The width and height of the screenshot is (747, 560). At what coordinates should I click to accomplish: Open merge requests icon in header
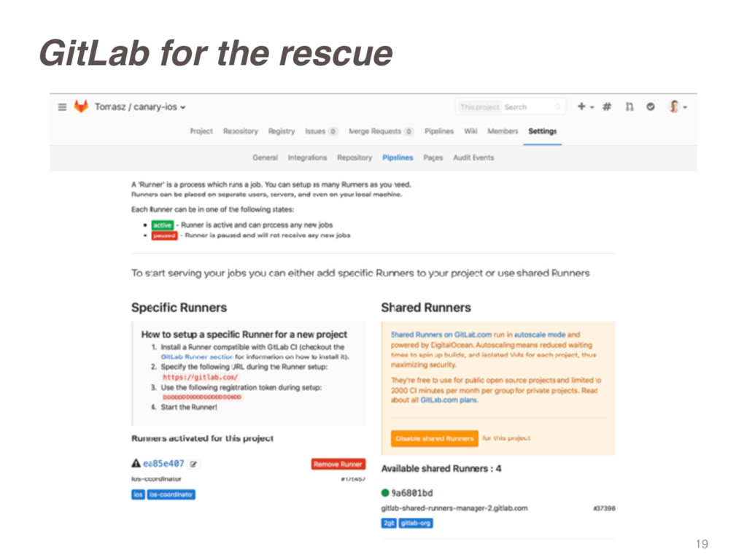click(x=630, y=106)
